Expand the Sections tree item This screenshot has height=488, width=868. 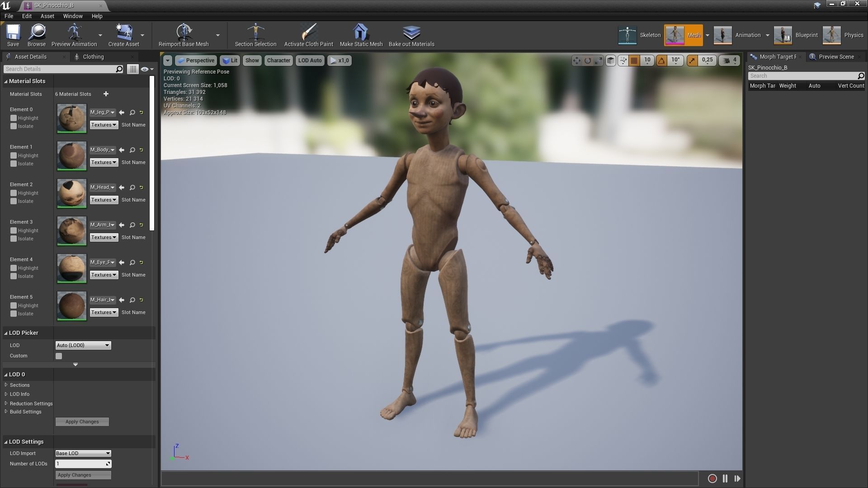pyautogui.click(x=6, y=385)
